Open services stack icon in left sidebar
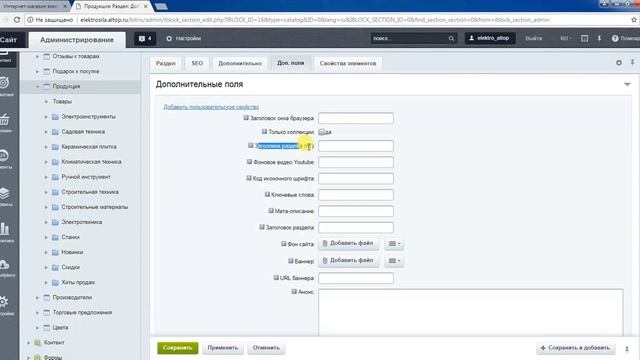640x360 pixels. [5, 193]
